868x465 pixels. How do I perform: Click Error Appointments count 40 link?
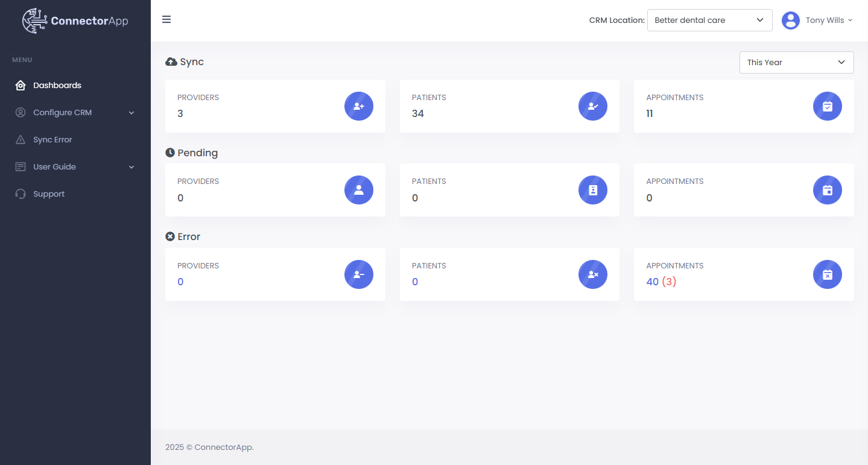pyautogui.click(x=652, y=282)
